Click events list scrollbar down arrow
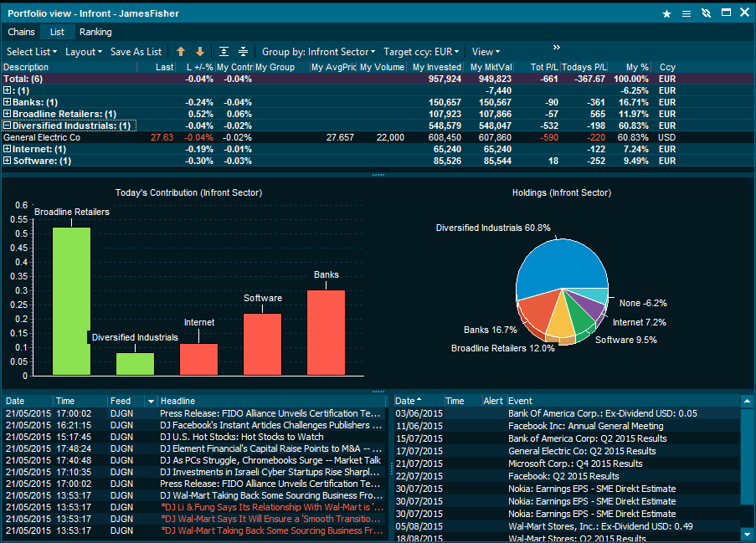This screenshot has width=756, height=543. (x=747, y=535)
